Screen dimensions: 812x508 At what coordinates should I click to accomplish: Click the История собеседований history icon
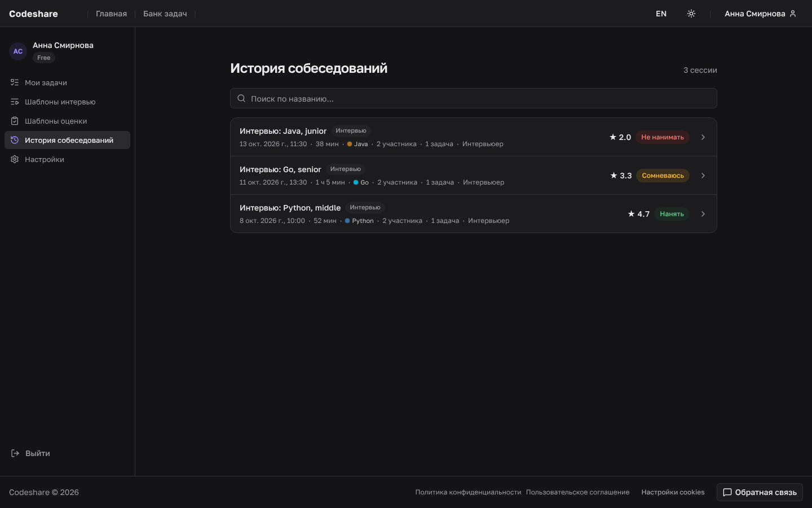15,140
